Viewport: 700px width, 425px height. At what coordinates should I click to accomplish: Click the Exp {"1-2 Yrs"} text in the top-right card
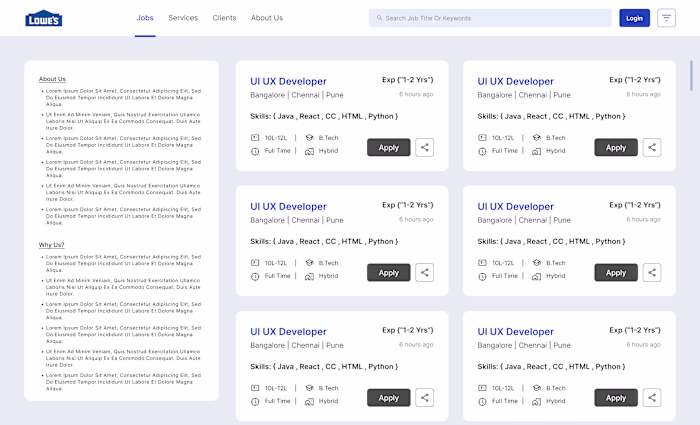(x=635, y=79)
